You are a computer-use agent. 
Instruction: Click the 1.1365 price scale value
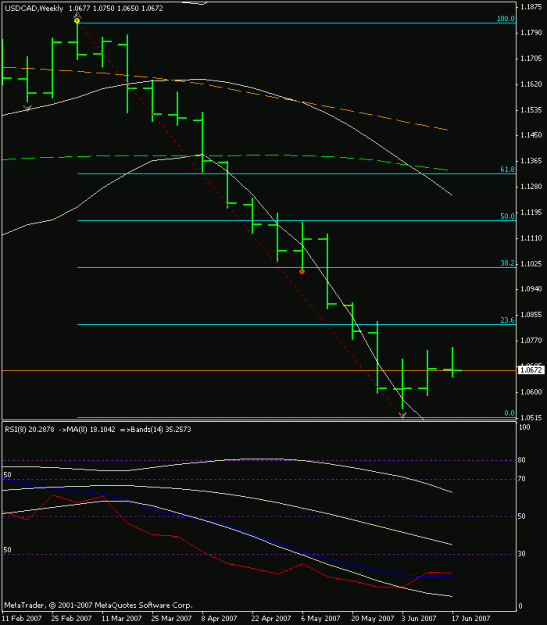(x=531, y=161)
